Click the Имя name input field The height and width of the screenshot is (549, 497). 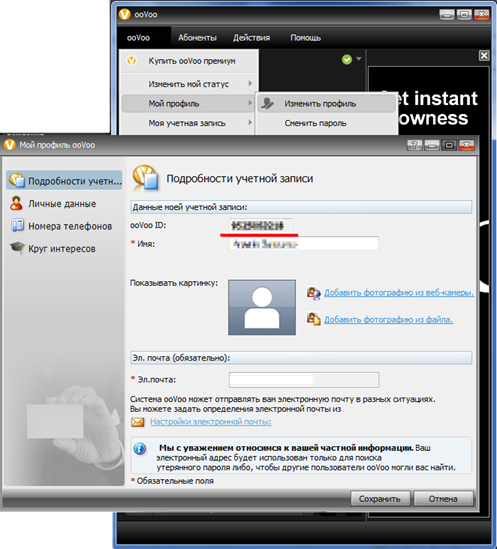[x=304, y=244]
